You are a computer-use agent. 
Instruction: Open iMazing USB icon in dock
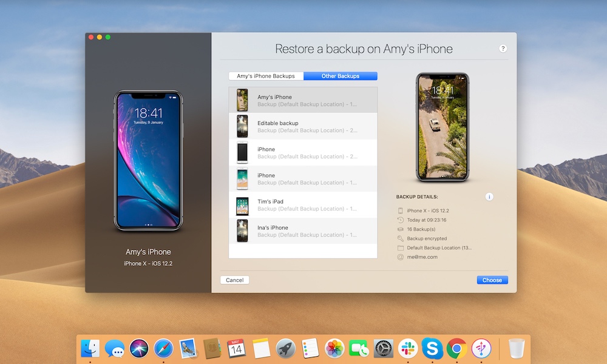tap(481, 348)
